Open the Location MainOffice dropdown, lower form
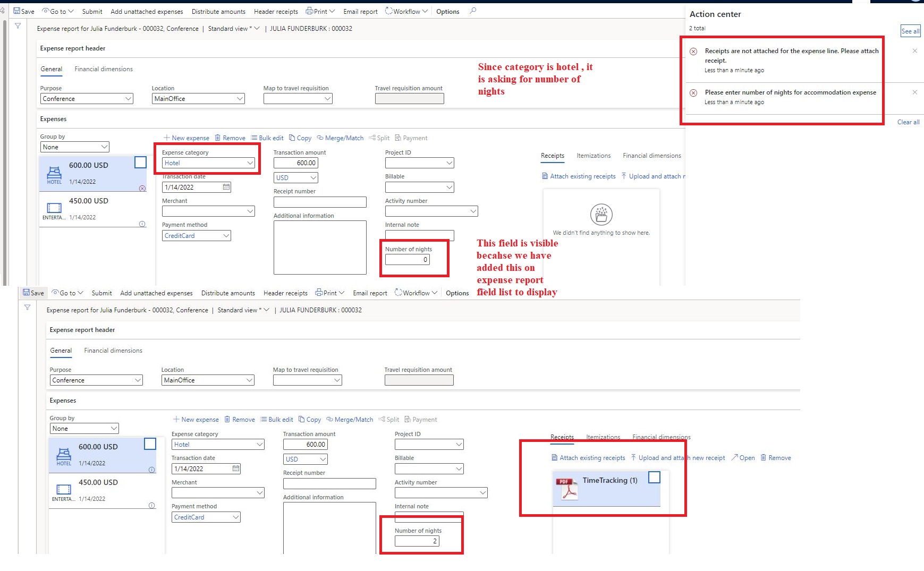This screenshot has height=571, width=924. 249,380
